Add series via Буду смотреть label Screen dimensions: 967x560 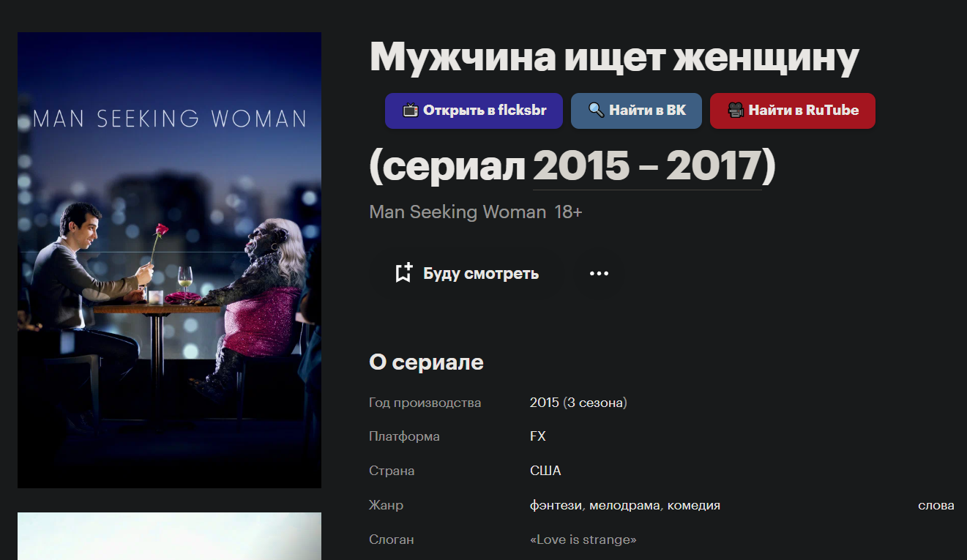(x=481, y=274)
